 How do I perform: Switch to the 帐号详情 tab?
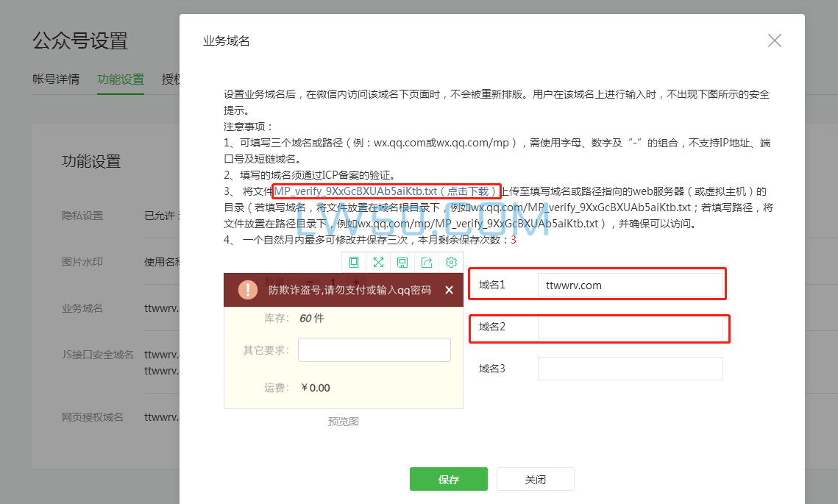click(x=57, y=79)
